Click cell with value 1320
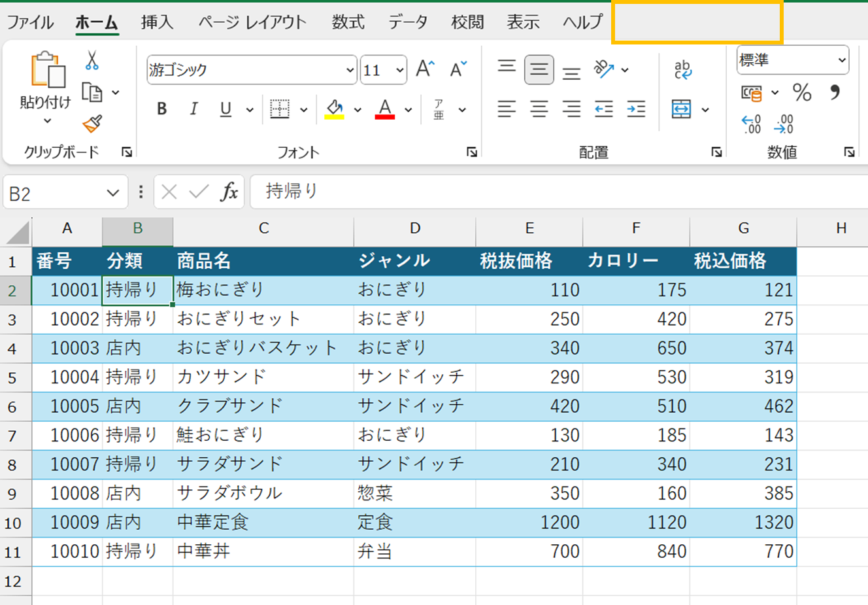This screenshot has width=868, height=605. pos(743,523)
